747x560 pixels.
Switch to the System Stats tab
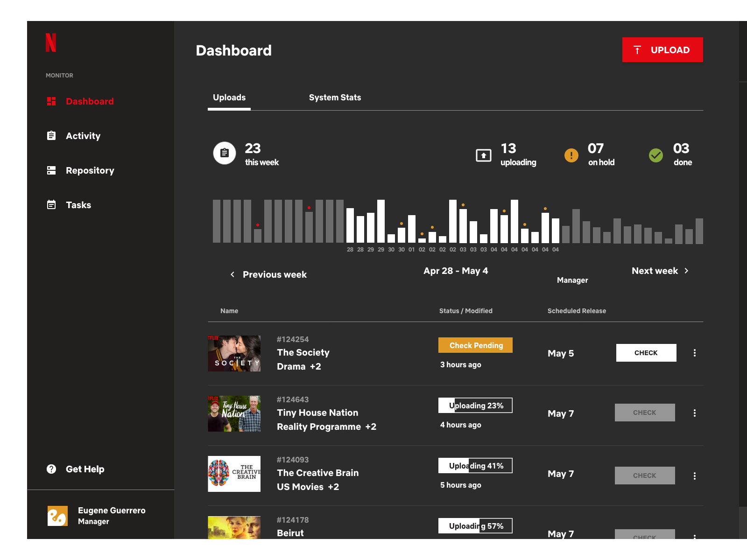click(x=335, y=98)
